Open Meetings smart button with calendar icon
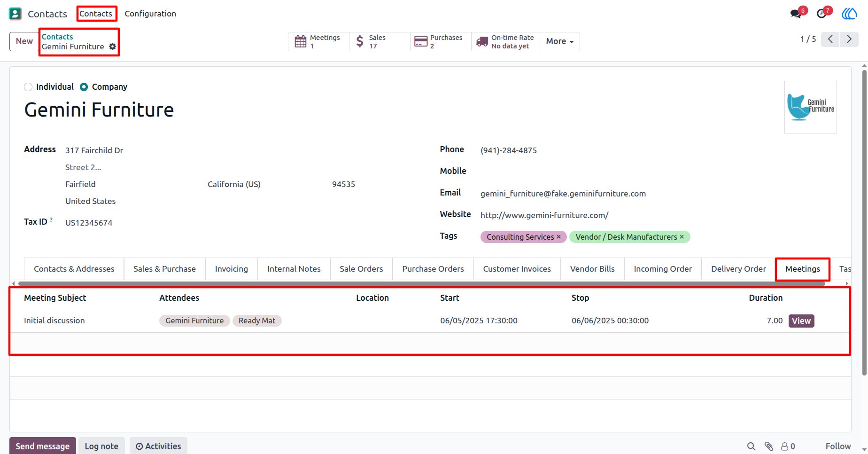Viewport: 868px width, 454px height. [318, 41]
